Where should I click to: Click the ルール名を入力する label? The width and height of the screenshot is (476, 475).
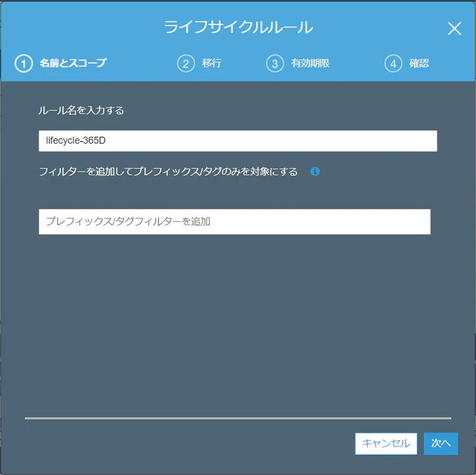[81, 111]
